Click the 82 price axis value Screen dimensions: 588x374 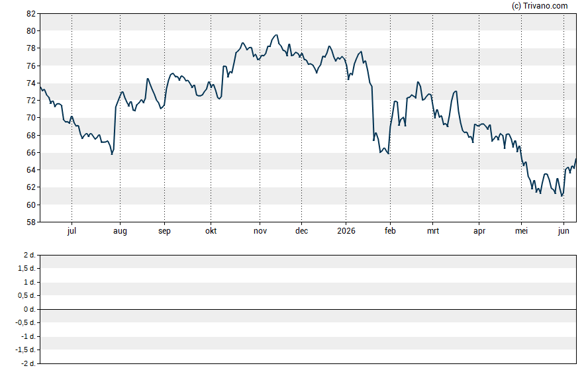point(31,14)
